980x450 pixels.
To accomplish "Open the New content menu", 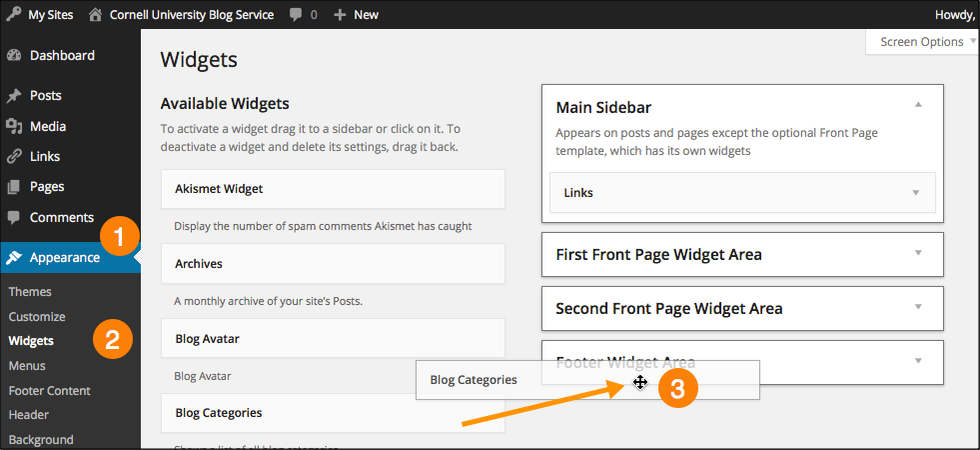I will (x=367, y=14).
